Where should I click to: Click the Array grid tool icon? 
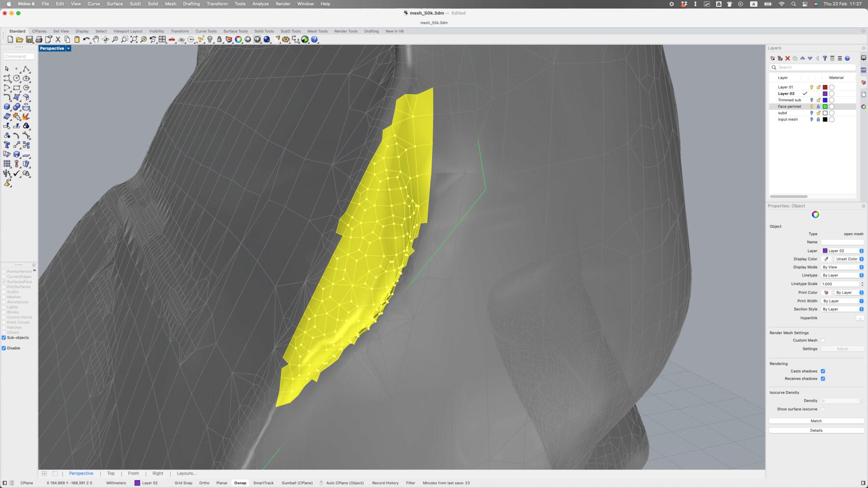(x=7, y=164)
